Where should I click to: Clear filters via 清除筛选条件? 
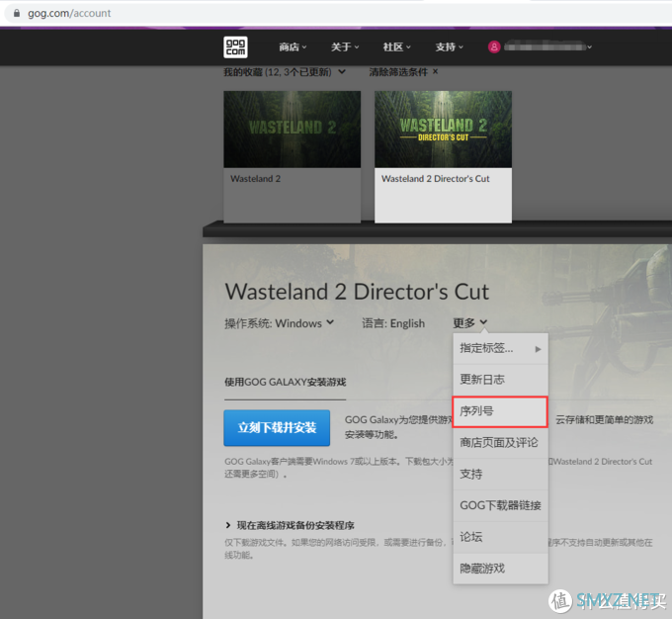pos(403,72)
